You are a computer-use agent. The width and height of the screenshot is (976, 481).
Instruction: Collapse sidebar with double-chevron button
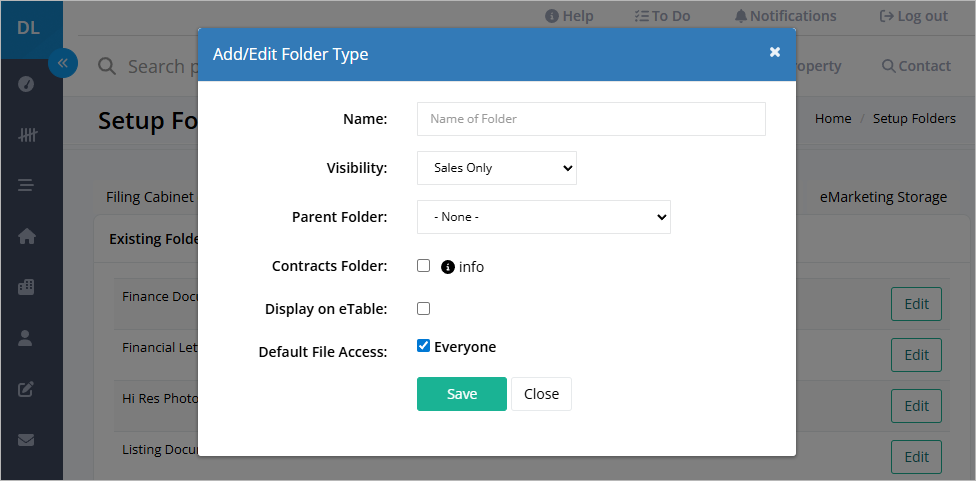pos(63,63)
